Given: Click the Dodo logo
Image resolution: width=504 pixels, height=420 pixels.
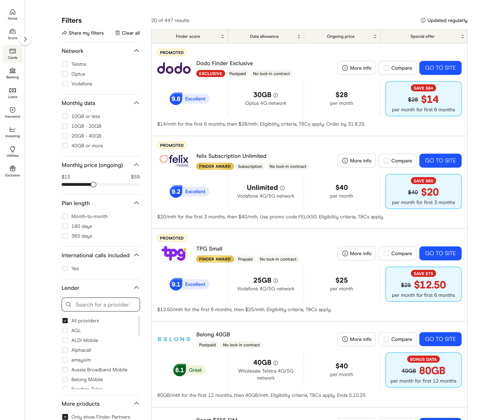Looking at the screenshot, I should click(174, 68).
